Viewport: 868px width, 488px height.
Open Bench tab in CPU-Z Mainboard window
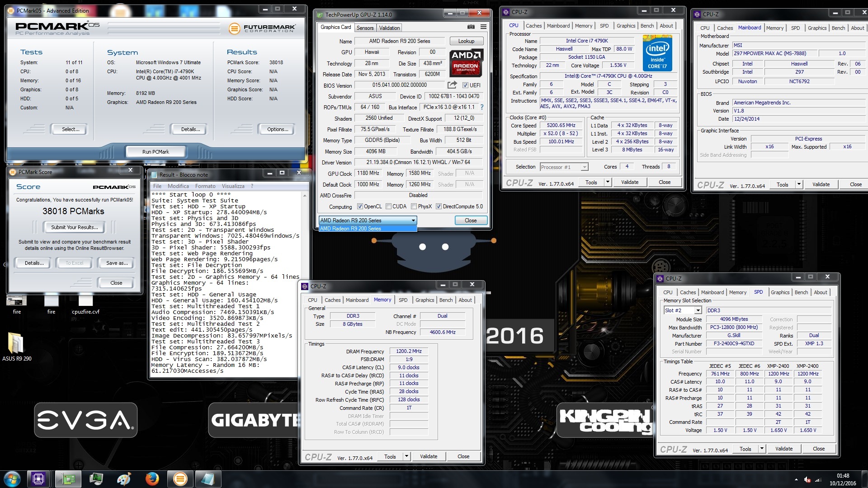[838, 28]
